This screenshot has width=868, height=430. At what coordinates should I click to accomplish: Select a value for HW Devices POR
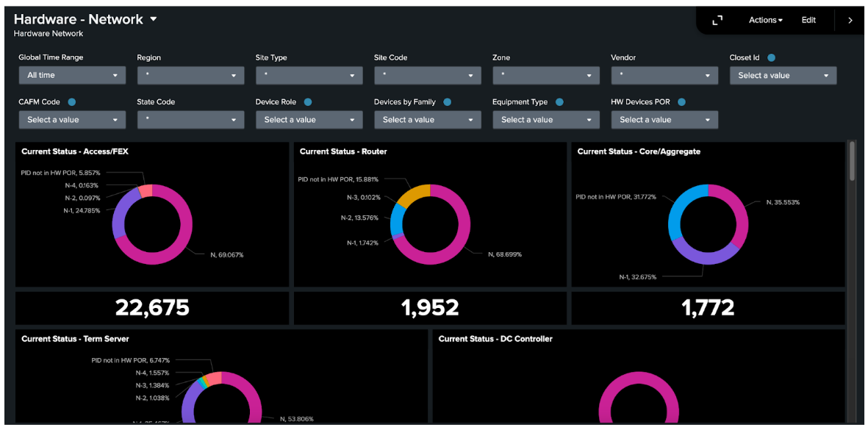tap(664, 119)
